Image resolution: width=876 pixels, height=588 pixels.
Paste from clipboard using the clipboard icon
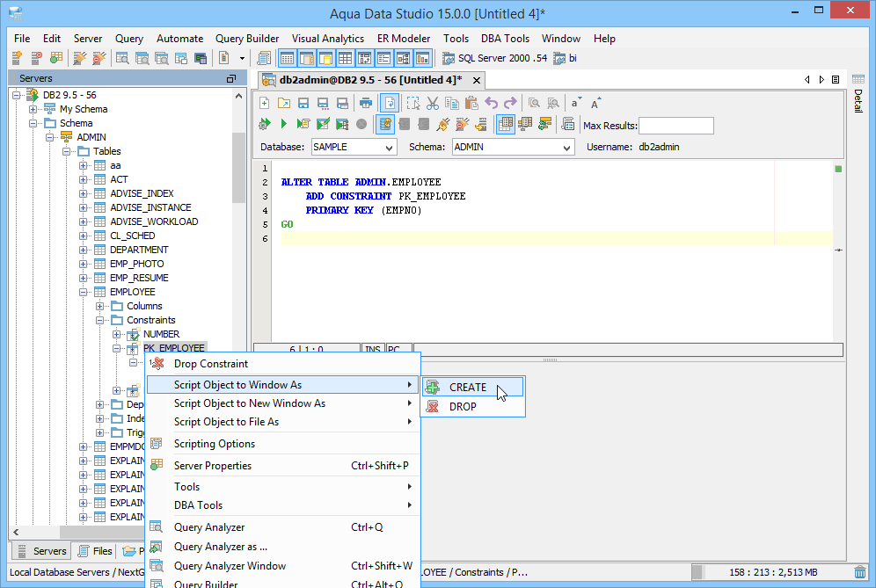pyautogui.click(x=472, y=103)
